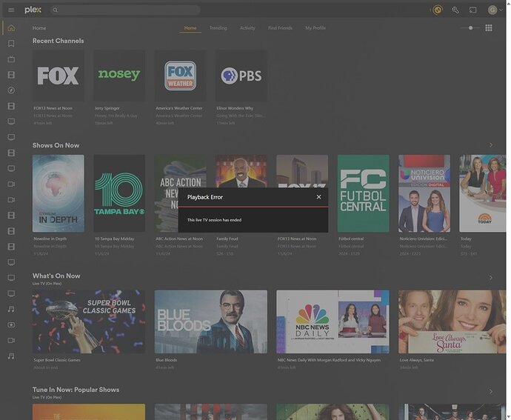
Task: Click the Plex logo
Action: click(33, 10)
